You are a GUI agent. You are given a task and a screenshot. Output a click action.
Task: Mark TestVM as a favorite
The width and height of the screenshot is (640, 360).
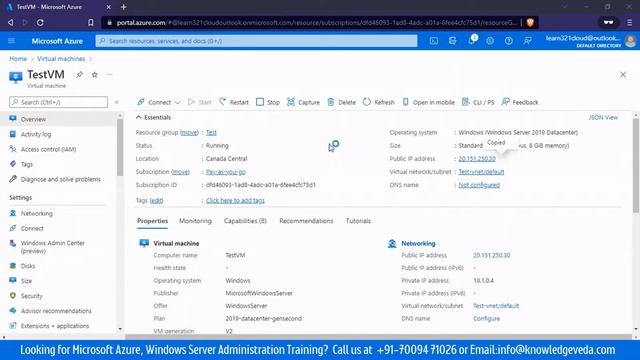(x=94, y=75)
